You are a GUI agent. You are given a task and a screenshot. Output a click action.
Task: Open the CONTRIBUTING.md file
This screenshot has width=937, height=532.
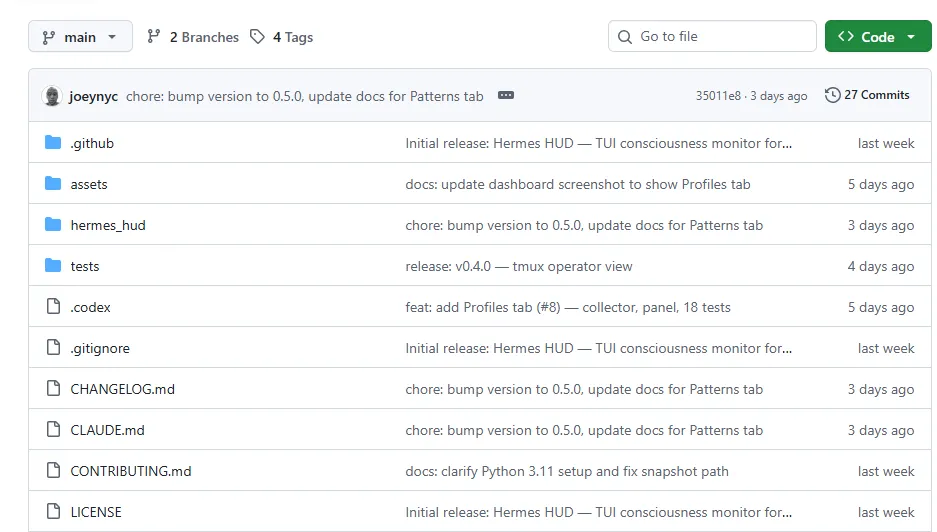tap(131, 471)
